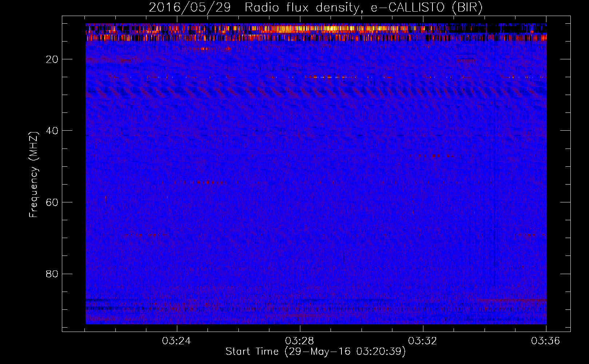Click the 20 MHz frequency tick label
Image resolution: width=589 pixels, height=364 pixels.
52,59
